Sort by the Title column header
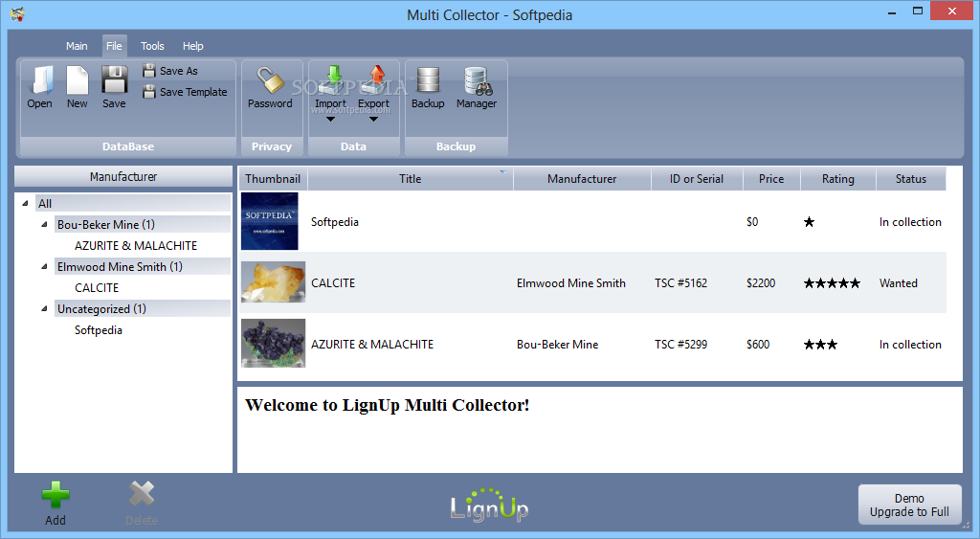This screenshot has height=539, width=980. [x=411, y=179]
